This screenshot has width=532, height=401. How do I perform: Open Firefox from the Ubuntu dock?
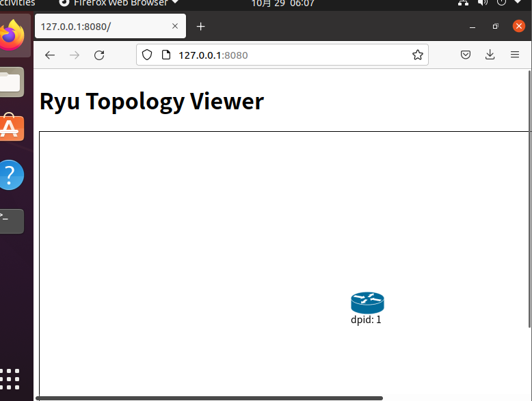tap(12, 36)
